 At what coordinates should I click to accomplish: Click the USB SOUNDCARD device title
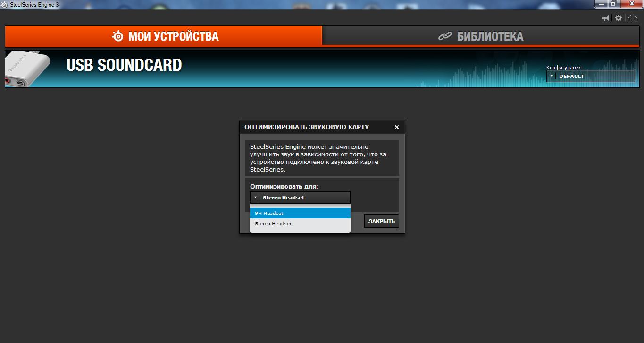click(124, 65)
